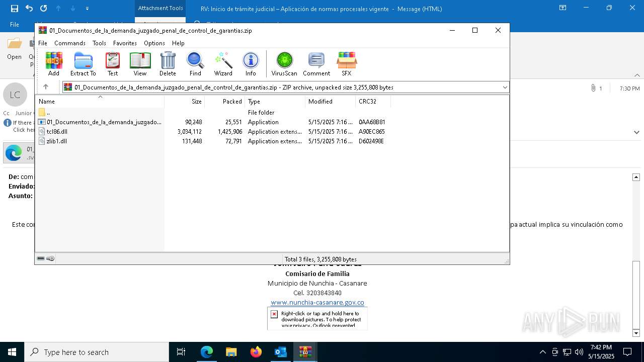Collapse the Outlook ribbon chevron

pyautogui.click(x=637, y=75)
